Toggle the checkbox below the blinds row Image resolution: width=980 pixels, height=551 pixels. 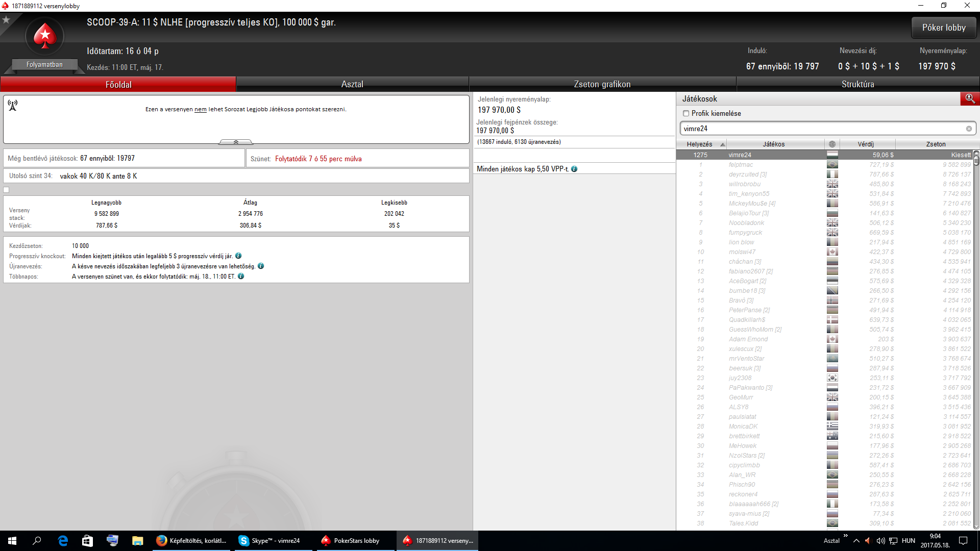click(x=6, y=190)
